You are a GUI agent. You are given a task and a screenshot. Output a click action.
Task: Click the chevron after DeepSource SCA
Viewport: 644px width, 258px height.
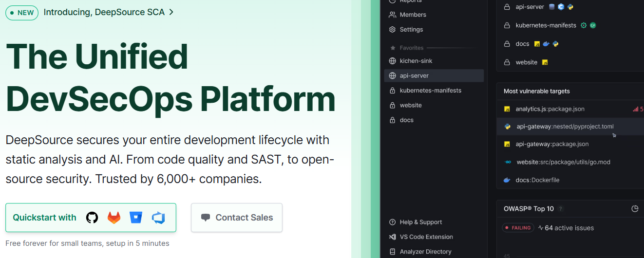(x=171, y=13)
